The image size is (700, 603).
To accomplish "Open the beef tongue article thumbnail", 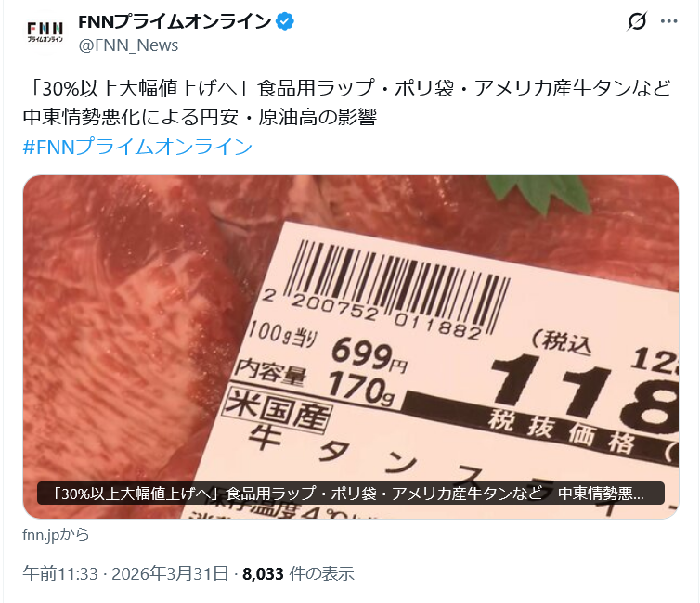I will coord(351,347).
